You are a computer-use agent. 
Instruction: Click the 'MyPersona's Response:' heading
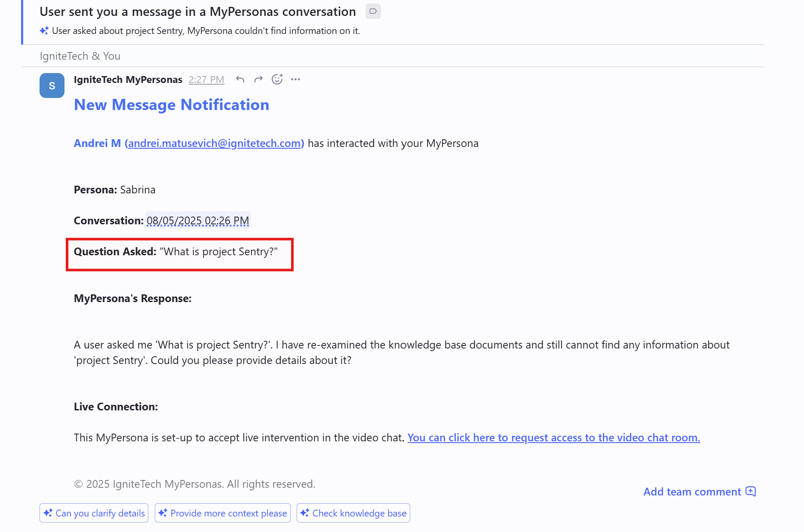coord(133,298)
